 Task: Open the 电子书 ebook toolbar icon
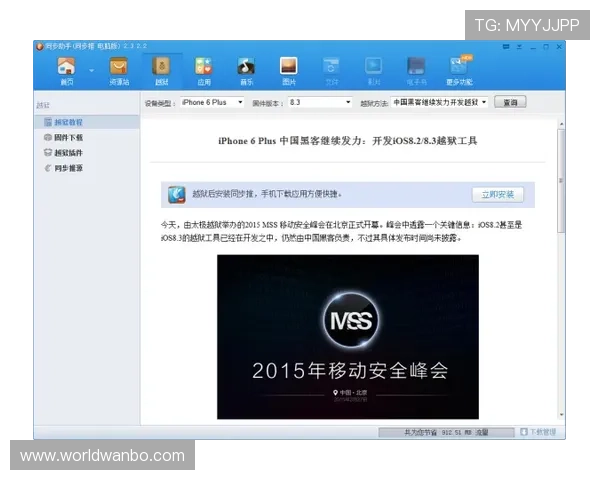point(416,71)
